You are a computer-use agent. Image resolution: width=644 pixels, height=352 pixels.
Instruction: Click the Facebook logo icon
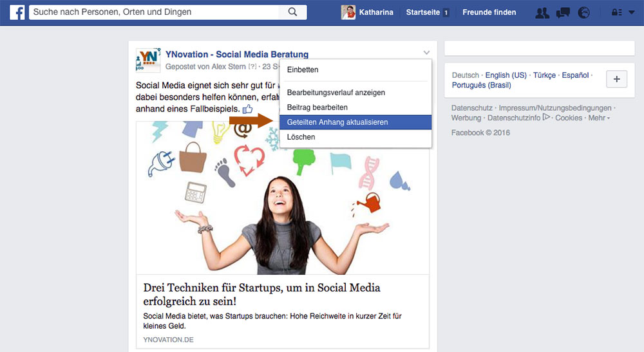(17, 12)
